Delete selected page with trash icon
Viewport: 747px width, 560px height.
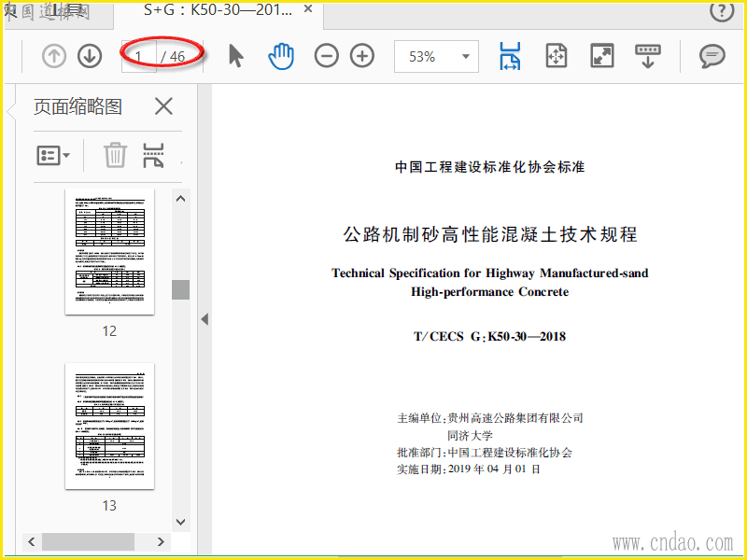pos(115,155)
